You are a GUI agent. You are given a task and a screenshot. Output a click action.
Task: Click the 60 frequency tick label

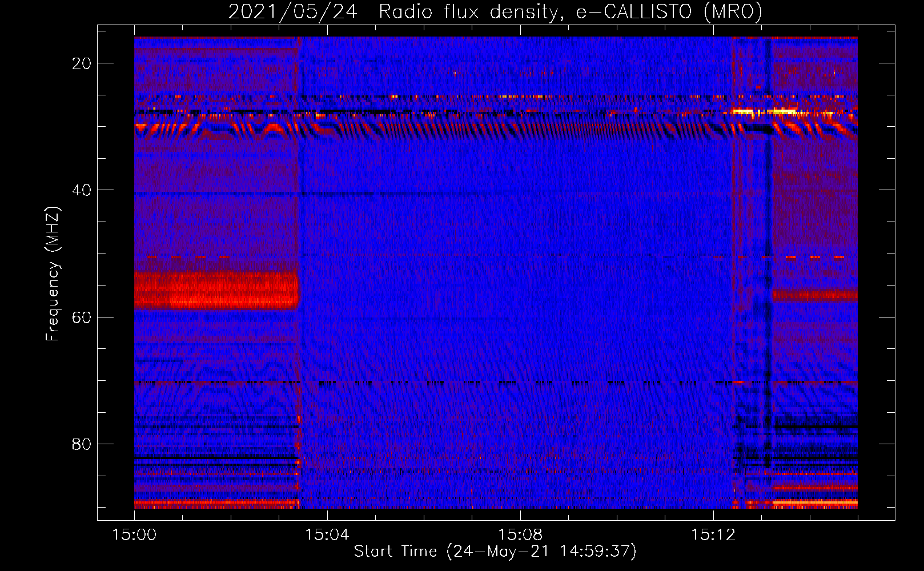[x=82, y=317]
